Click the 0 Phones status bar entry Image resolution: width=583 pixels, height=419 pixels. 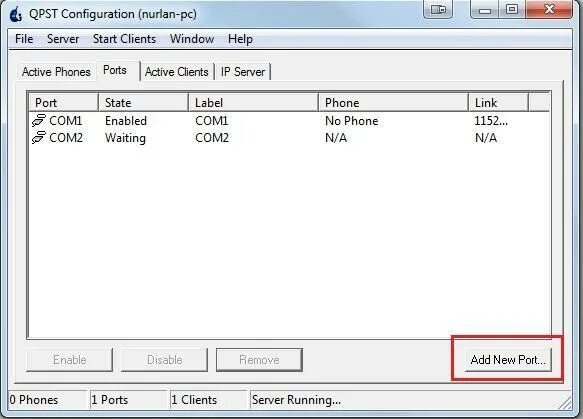pos(48,400)
